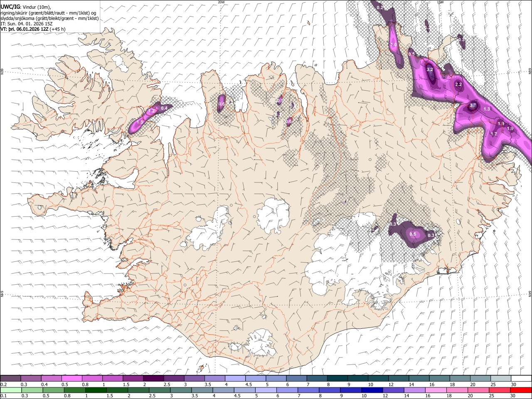Click the 1.3 precipitation label on the map
The image size is (532, 399).
point(487,109)
